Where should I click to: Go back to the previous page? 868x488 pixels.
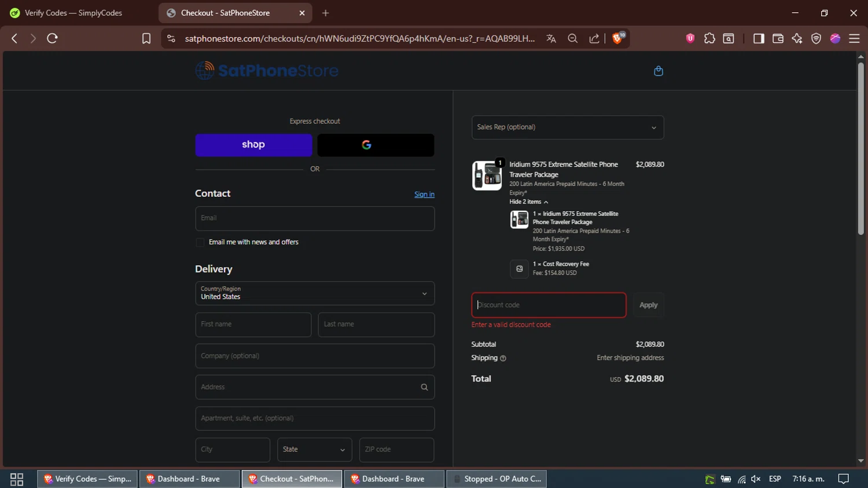(x=14, y=38)
